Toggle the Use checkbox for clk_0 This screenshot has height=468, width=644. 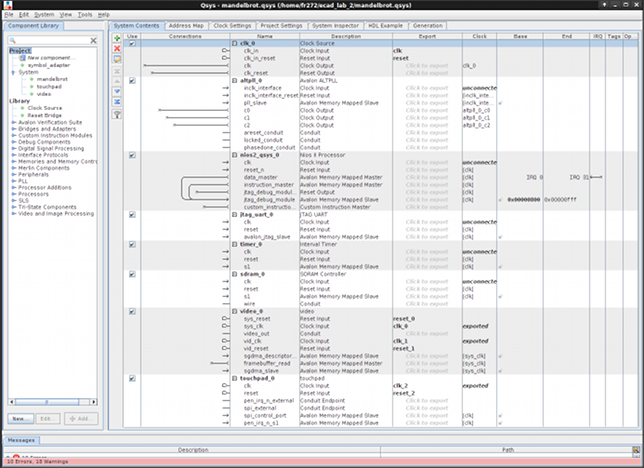[132, 44]
